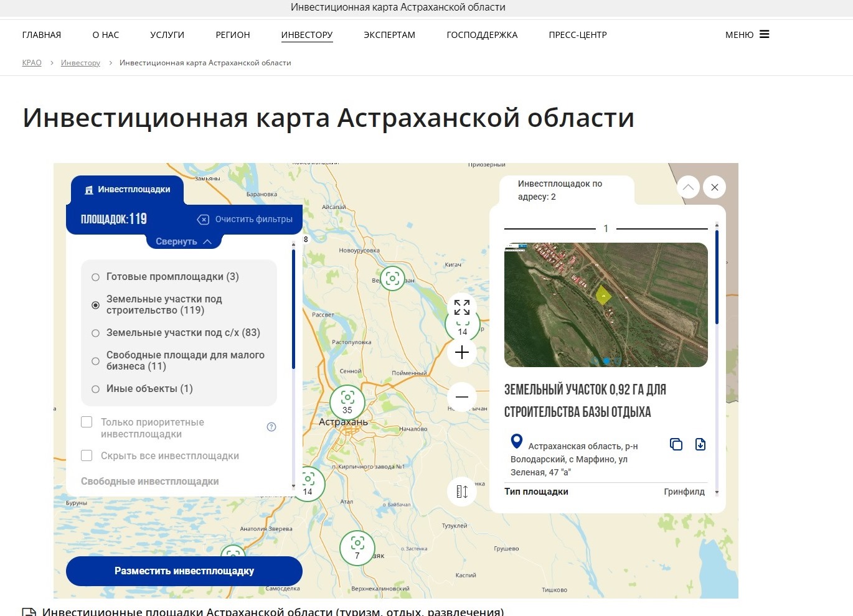The image size is (853, 616).
Task: Click site info panel blue scrollbar
Action: (x=717, y=277)
